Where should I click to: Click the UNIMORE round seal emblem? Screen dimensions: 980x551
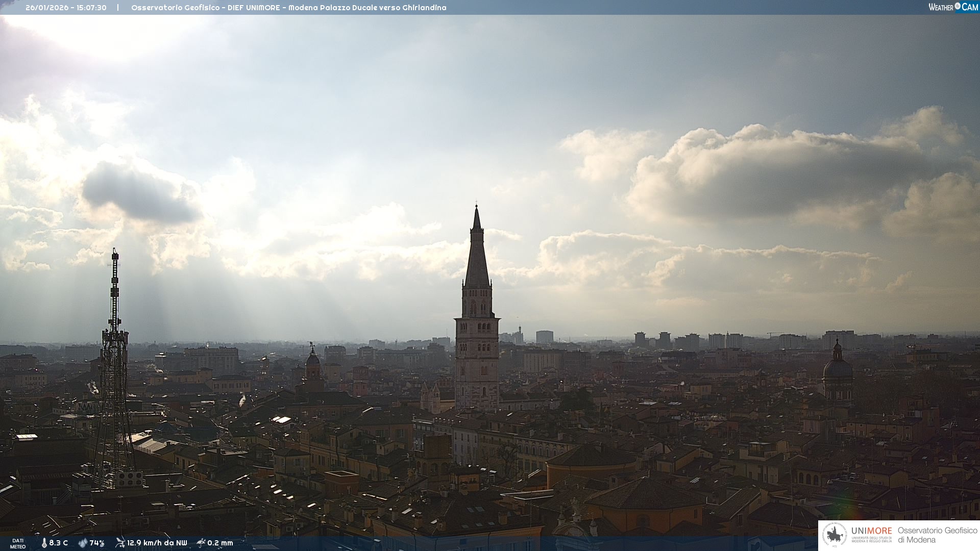point(834,535)
